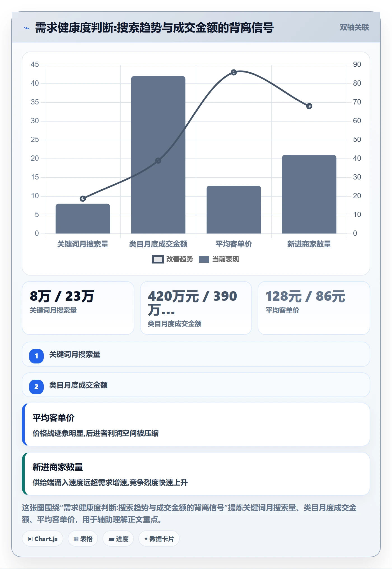Click the 当前表现 legend label
The width and height of the screenshot is (392, 569).
(x=225, y=259)
